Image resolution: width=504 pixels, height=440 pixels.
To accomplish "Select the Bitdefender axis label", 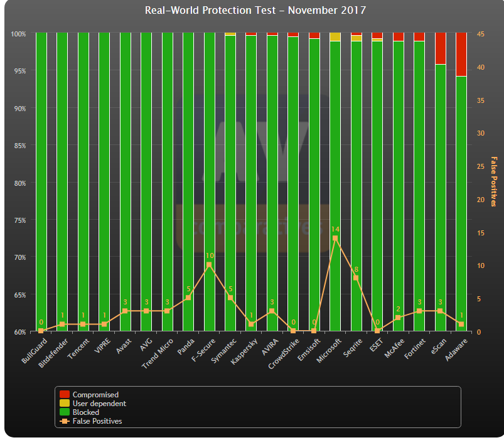I will click(x=53, y=353).
